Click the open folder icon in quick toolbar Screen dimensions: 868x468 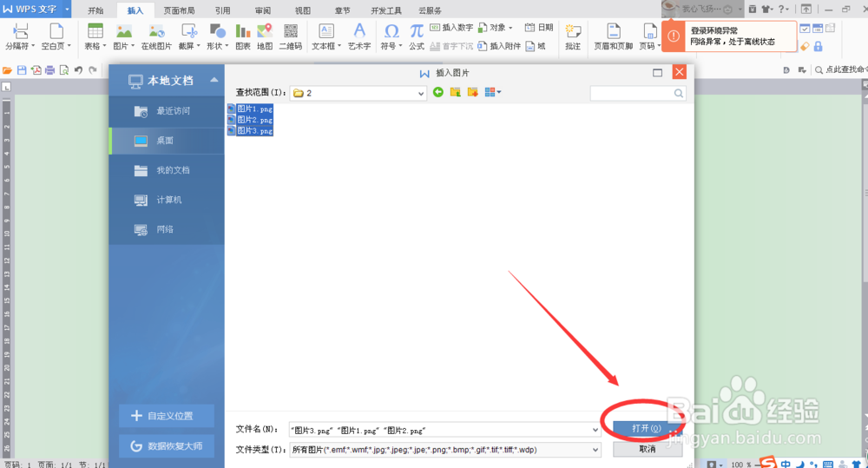point(7,70)
